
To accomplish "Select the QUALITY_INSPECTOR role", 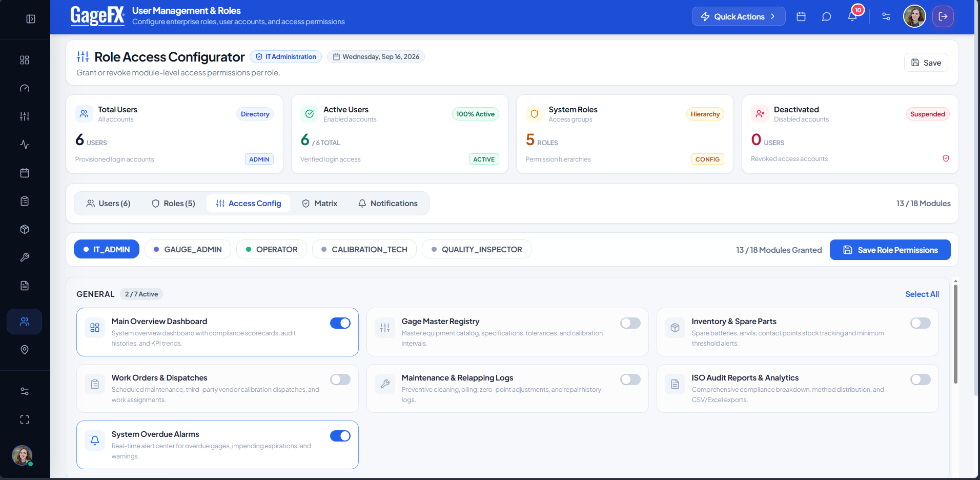I will tap(477, 249).
